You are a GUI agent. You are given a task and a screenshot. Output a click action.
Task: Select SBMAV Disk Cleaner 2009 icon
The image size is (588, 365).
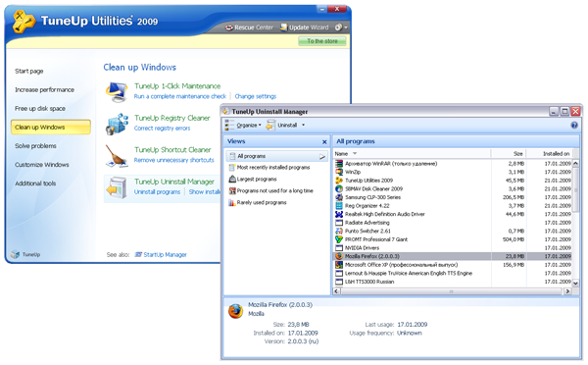click(339, 189)
